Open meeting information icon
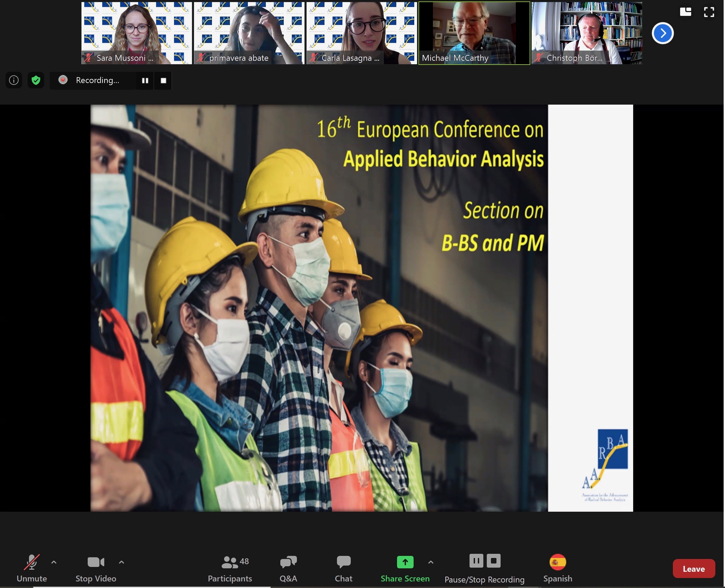Screen dimensions: 725x588 (x=14, y=80)
